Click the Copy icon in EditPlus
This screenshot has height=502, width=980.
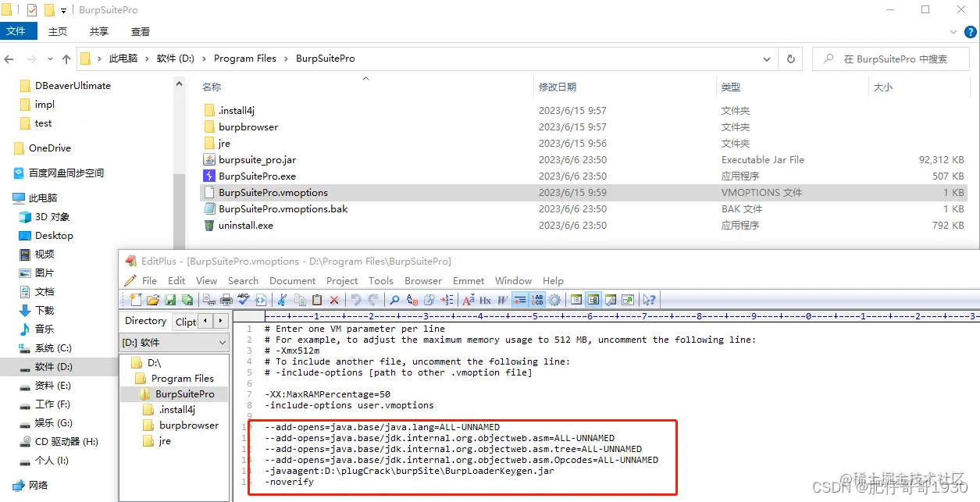pyautogui.click(x=300, y=300)
